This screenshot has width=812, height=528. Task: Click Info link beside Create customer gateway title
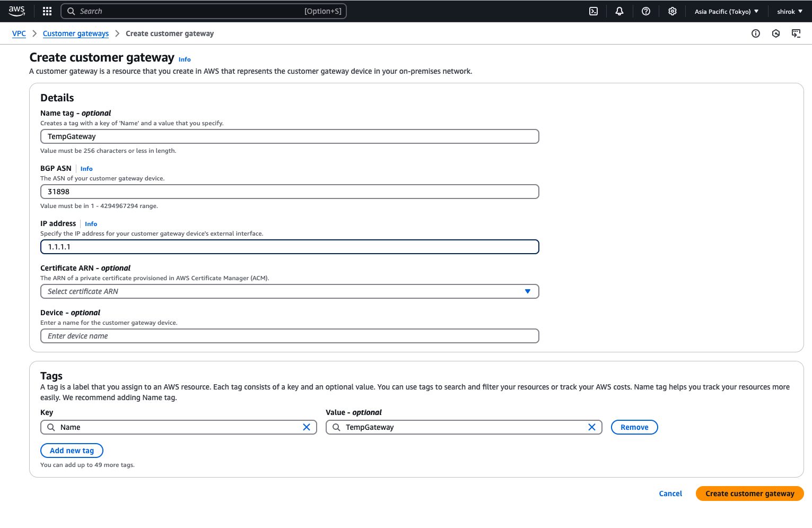coord(185,59)
